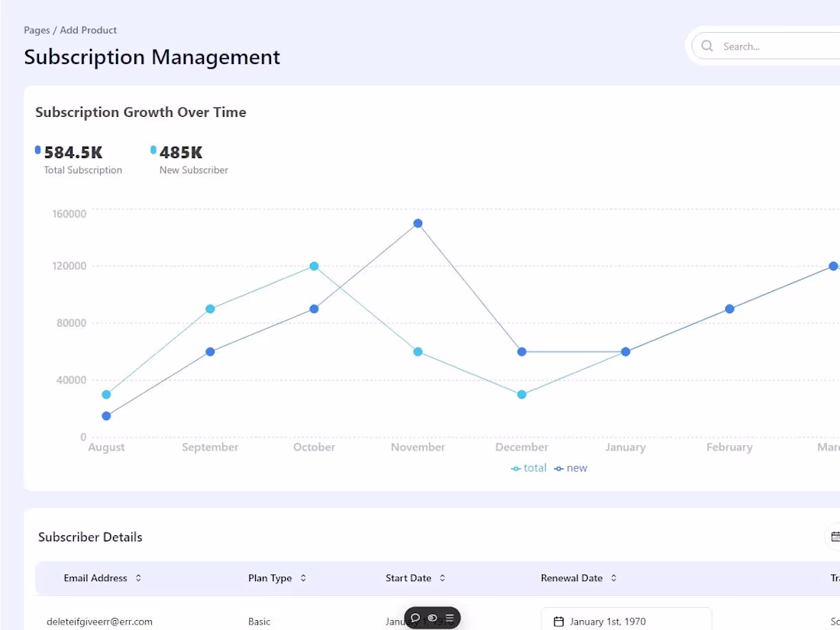840x630 pixels.
Task: Click inside the Search input field
Action: coord(764,46)
